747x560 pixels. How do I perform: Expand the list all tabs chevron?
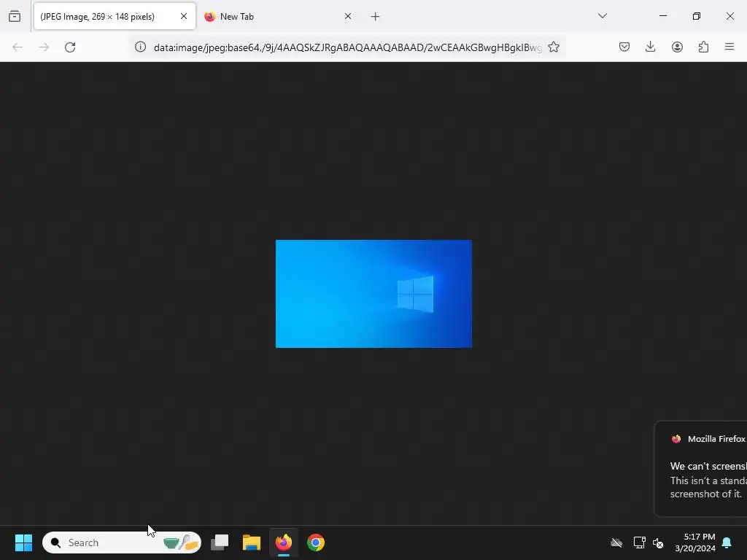coord(602,16)
